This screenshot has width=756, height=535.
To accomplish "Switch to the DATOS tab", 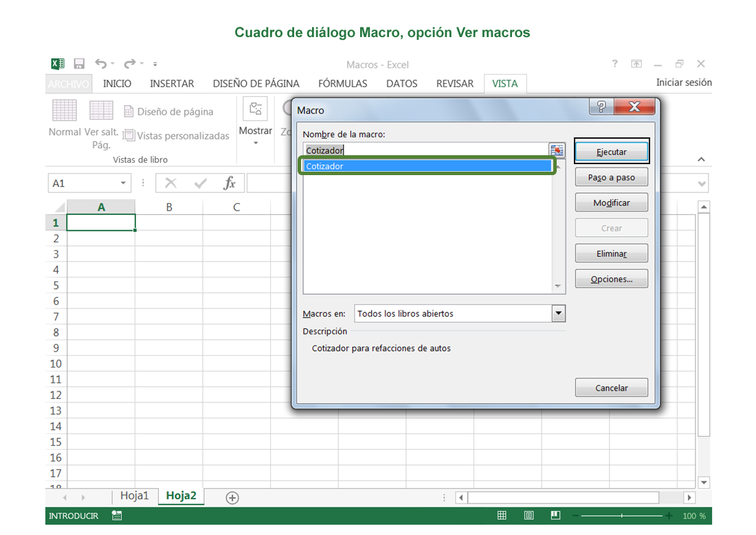I will 402,84.
